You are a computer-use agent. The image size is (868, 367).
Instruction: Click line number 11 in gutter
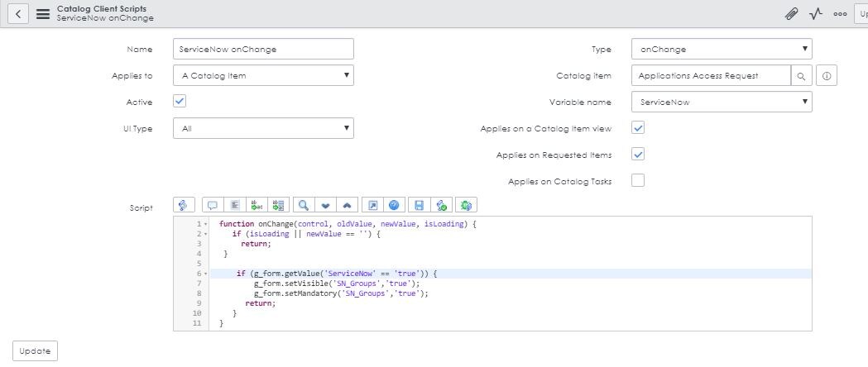[197, 323]
